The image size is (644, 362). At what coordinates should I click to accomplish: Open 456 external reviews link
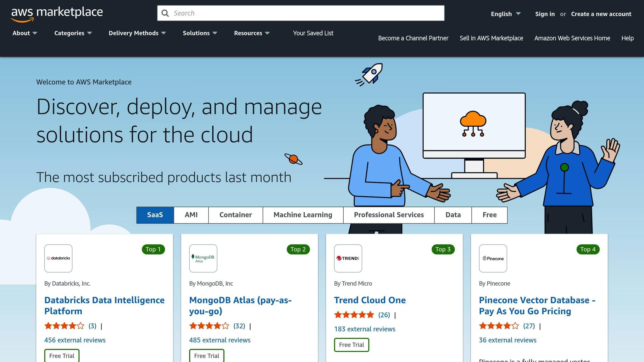tap(75, 340)
